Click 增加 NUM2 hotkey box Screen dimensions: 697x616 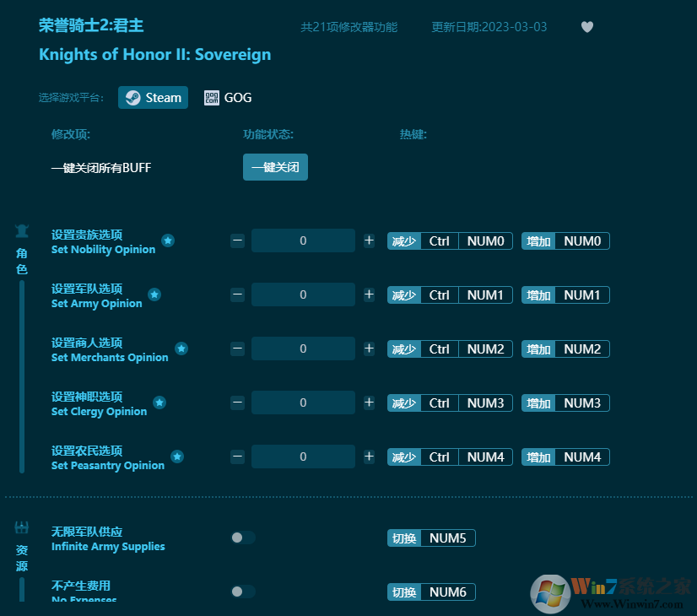565,349
